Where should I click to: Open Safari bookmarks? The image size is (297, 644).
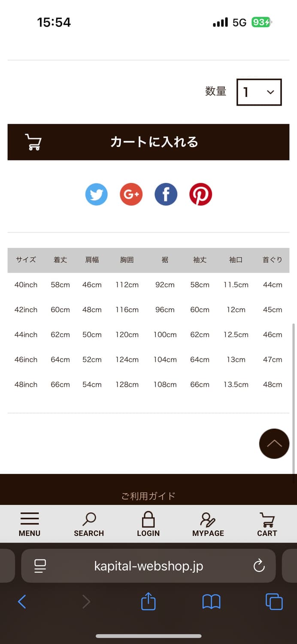point(211,601)
